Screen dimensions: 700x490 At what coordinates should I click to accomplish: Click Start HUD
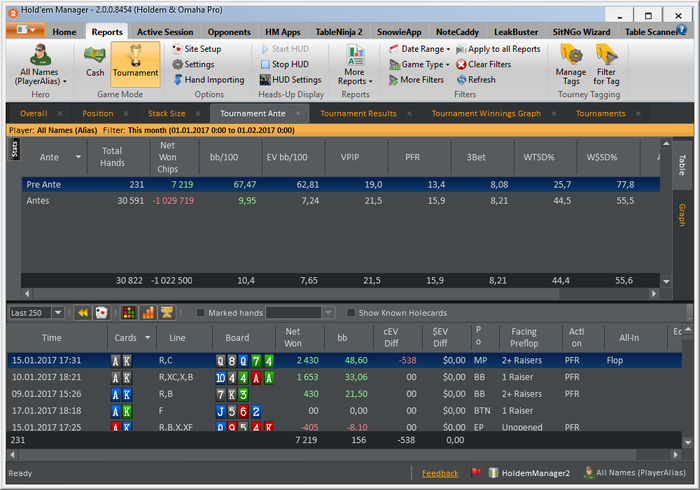284,49
